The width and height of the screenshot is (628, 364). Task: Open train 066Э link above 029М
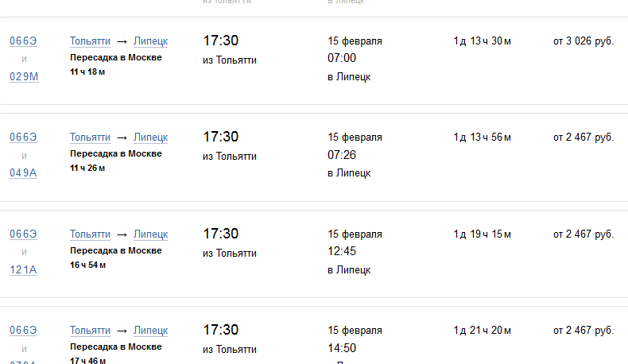point(23,41)
